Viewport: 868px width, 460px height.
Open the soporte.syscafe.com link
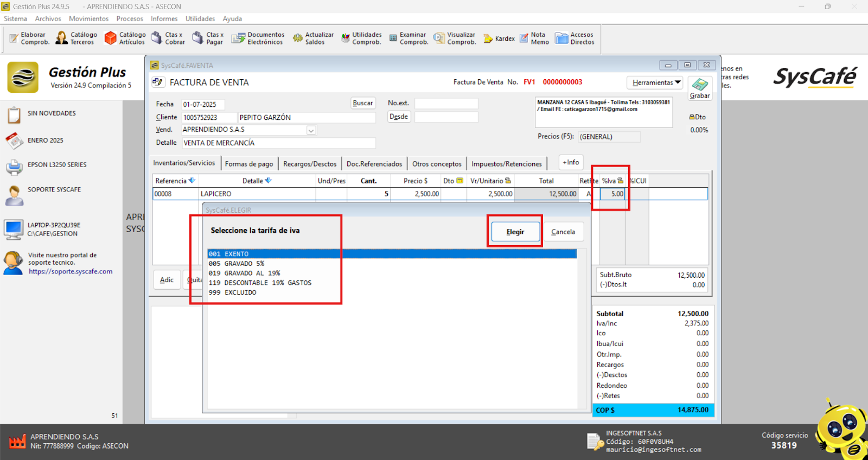coord(71,272)
